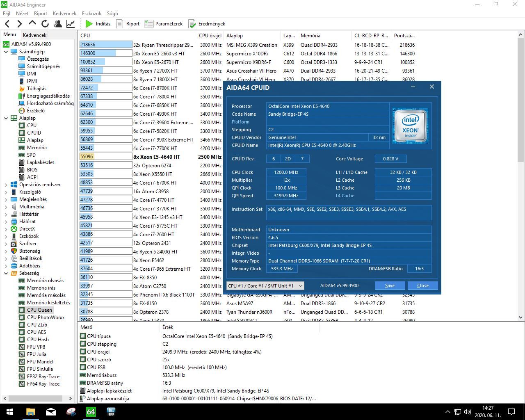Open the Windows Start menu
Viewport: 525px width, 420px height.
10,412
